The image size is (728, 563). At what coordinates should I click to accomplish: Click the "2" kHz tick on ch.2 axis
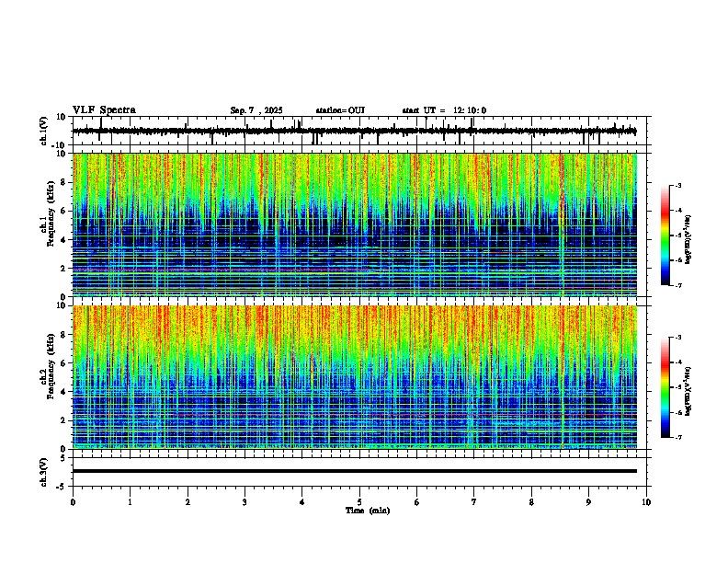coord(64,420)
